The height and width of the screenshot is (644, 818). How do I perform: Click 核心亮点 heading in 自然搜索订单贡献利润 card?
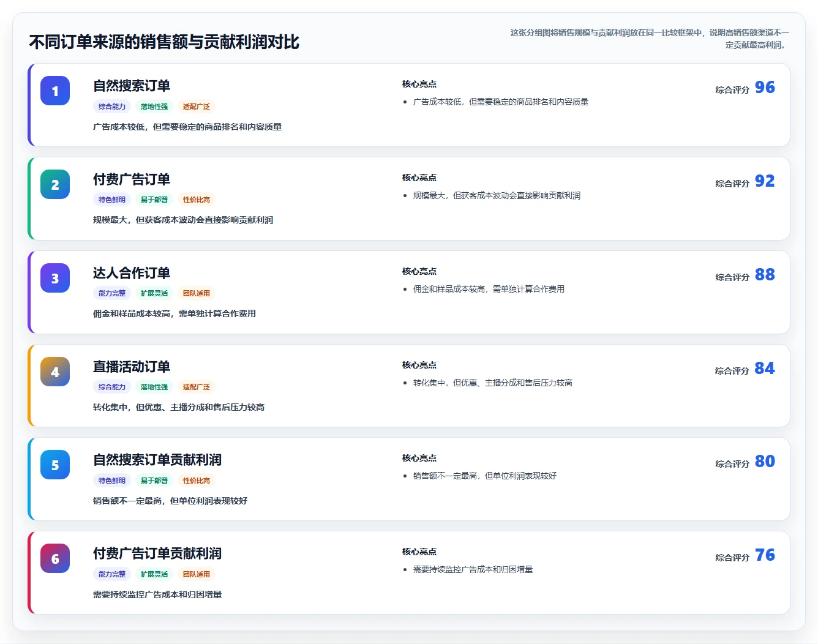coord(419,458)
